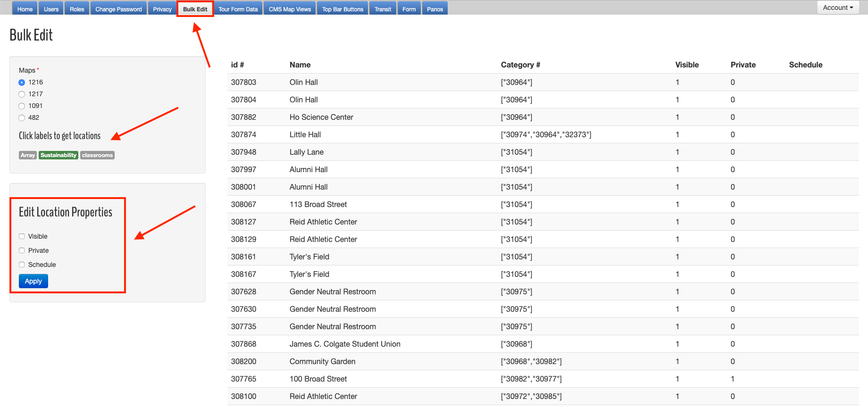868x407 pixels.
Task: Click id 307882 cell
Action: tap(243, 117)
